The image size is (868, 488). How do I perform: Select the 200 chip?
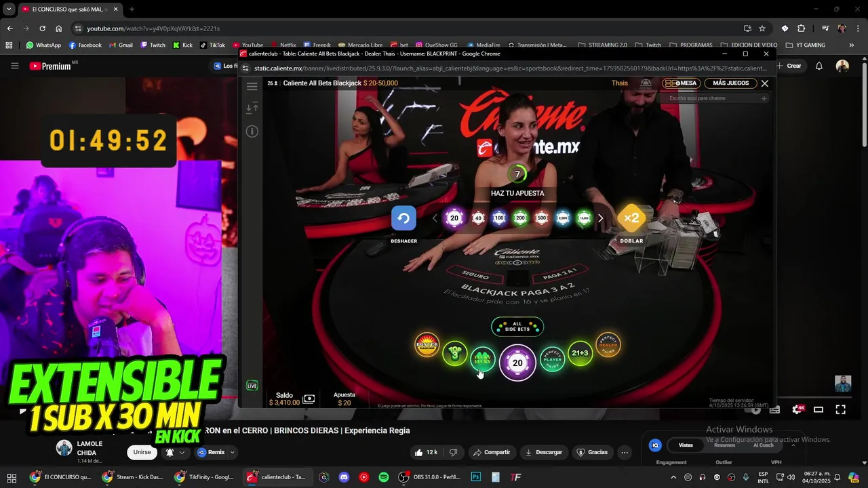point(520,218)
